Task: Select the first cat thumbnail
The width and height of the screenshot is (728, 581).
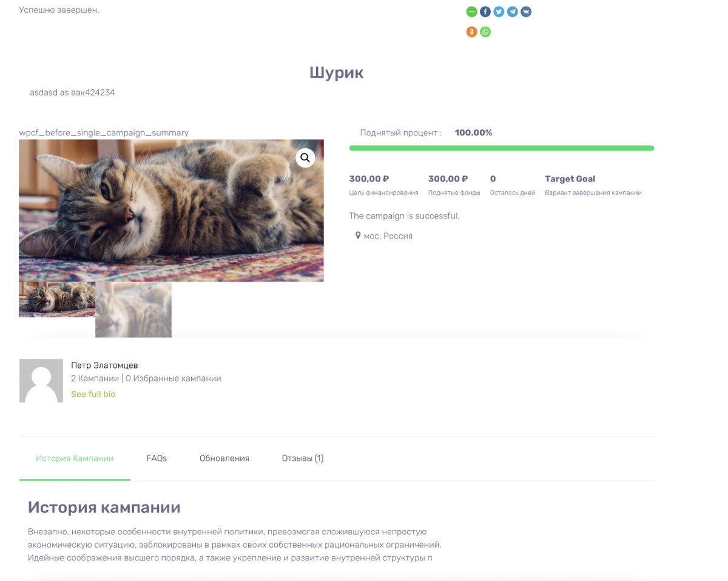Action: click(57, 299)
